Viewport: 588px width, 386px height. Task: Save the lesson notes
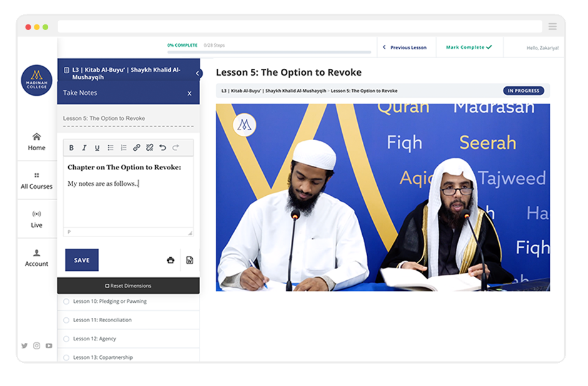pos(82,260)
